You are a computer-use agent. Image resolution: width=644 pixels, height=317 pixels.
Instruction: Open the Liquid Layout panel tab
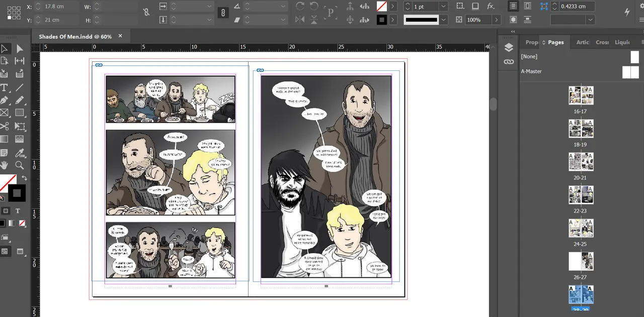[x=622, y=42]
